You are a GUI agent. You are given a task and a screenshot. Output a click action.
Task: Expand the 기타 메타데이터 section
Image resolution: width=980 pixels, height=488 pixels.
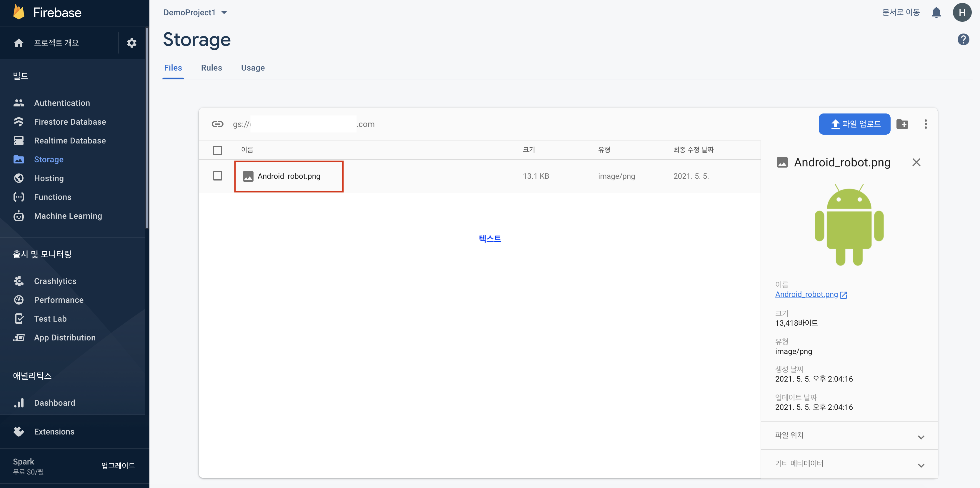849,464
